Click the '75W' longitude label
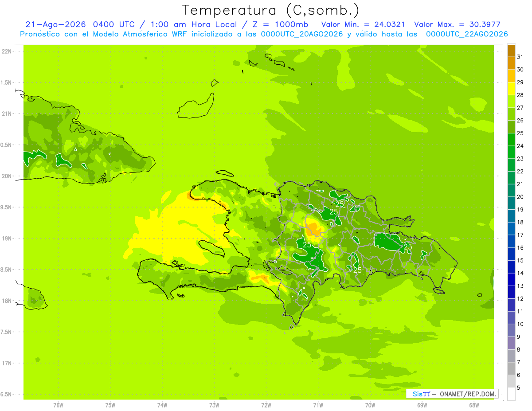The image size is (532, 411). pos(110,405)
